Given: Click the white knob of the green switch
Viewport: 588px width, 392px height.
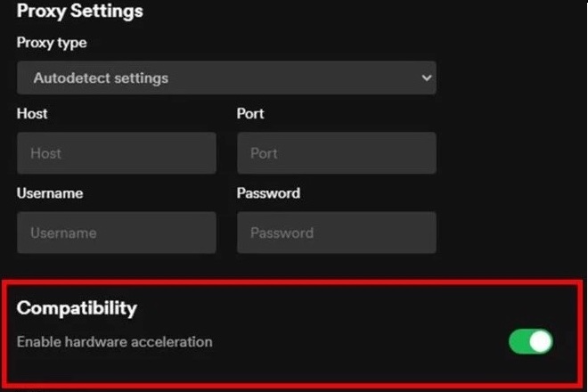Looking at the screenshot, I should [x=540, y=341].
